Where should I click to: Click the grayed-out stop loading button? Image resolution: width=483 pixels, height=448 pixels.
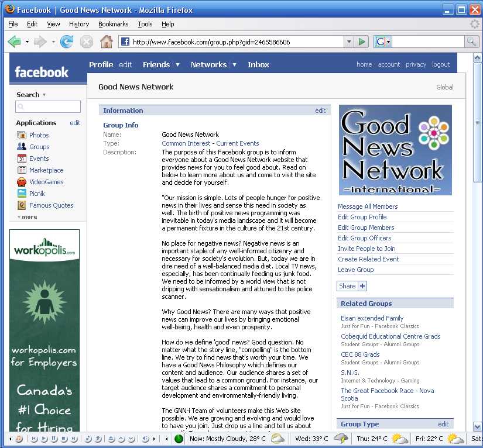87,42
